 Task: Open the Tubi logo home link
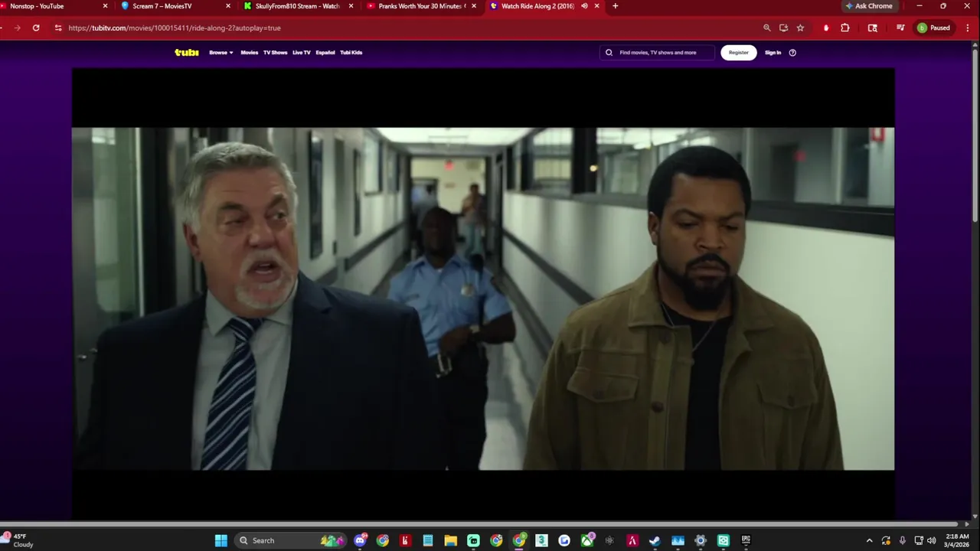tap(186, 53)
